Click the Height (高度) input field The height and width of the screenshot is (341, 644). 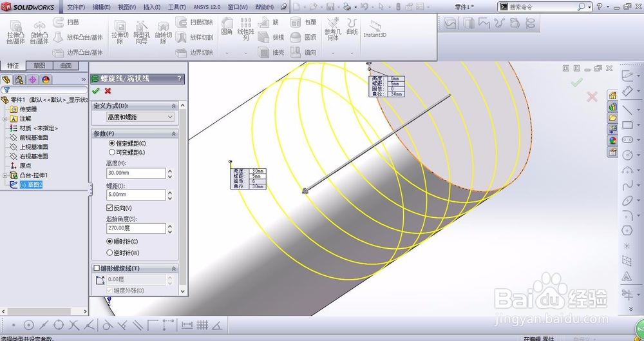pyautogui.click(x=136, y=173)
